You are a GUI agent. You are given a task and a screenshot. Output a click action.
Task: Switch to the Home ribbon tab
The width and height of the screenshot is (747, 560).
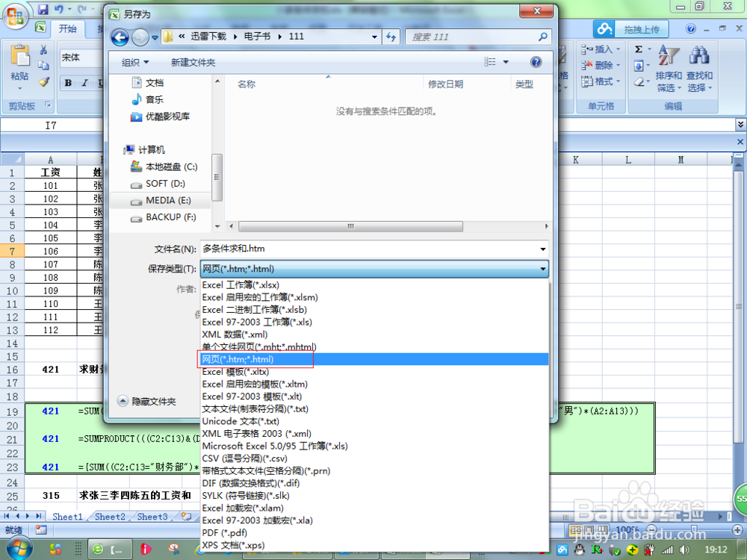click(x=67, y=29)
